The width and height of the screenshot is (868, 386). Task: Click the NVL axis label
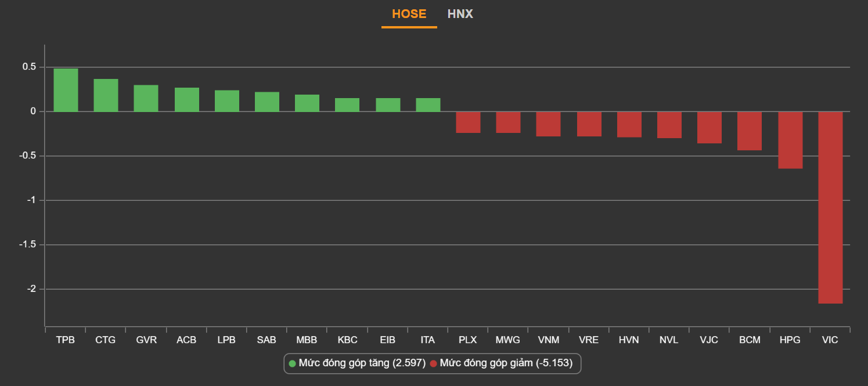[x=669, y=340]
